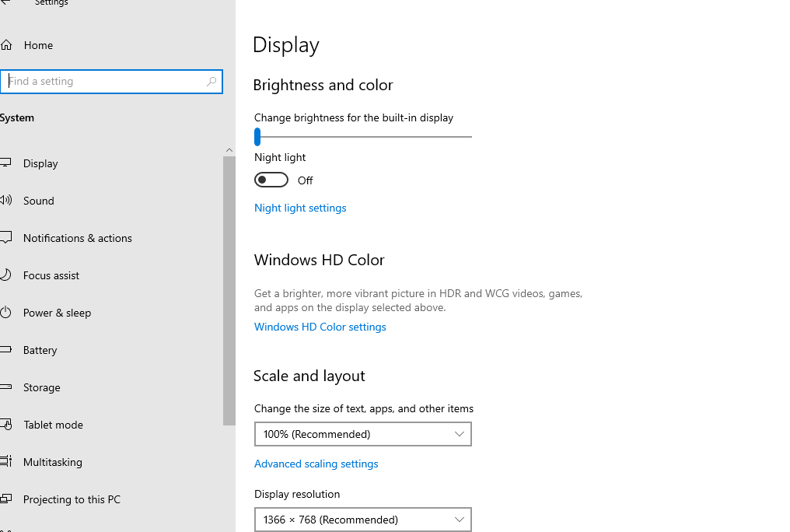
Task: Open the Notifications & actions page
Action: click(x=77, y=238)
